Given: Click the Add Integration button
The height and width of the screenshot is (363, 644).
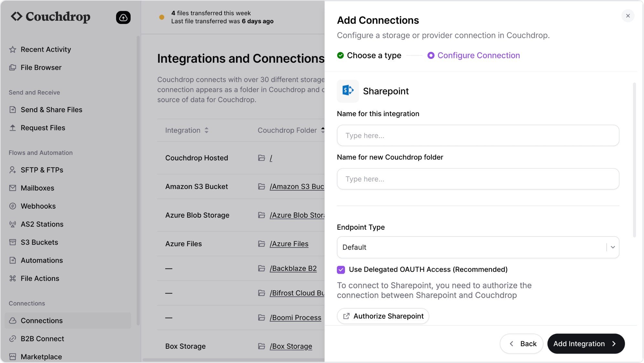Looking at the screenshot, I should [x=585, y=344].
